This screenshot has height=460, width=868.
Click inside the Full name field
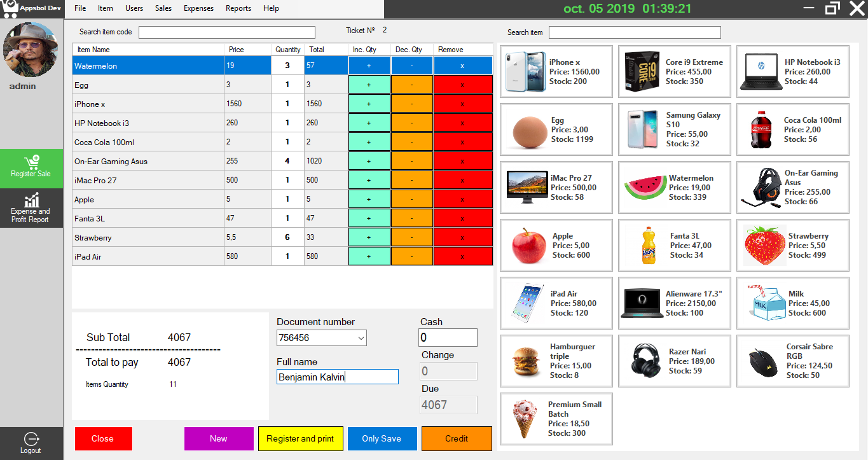(x=337, y=376)
